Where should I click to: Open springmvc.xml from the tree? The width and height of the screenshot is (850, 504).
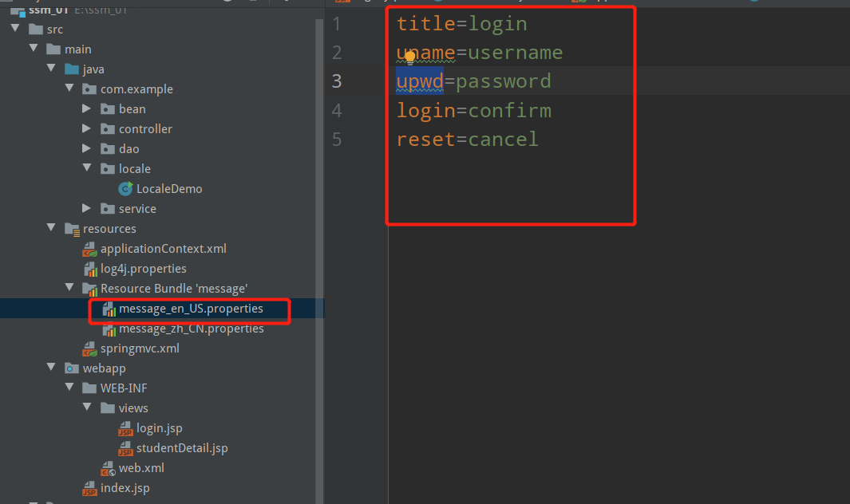[x=140, y=348]
